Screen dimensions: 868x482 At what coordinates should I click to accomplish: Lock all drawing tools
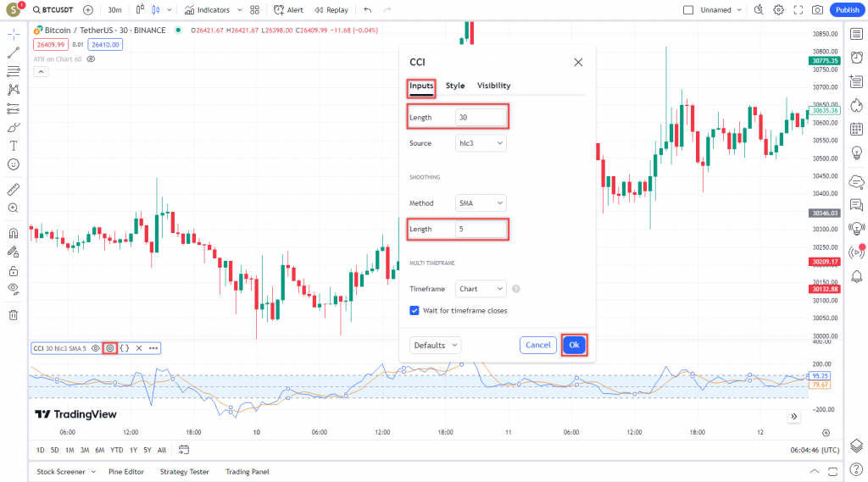(14, 270)
